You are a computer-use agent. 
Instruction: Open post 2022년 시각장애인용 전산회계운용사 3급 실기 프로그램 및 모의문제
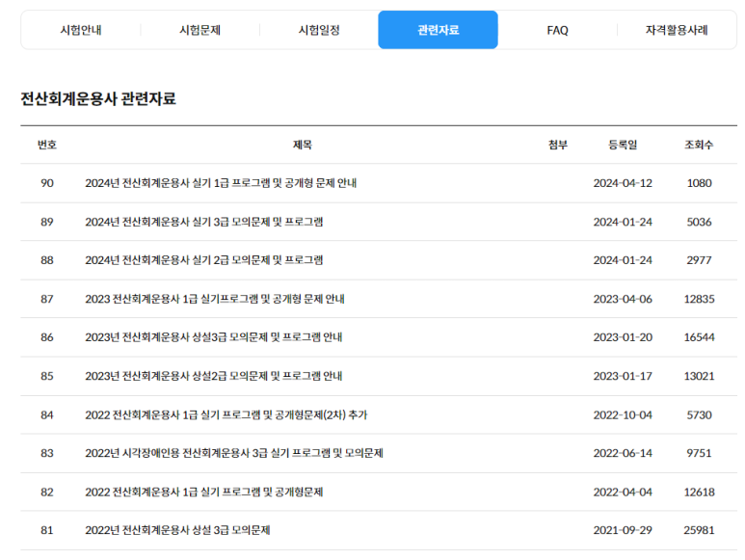pos(234,453)
